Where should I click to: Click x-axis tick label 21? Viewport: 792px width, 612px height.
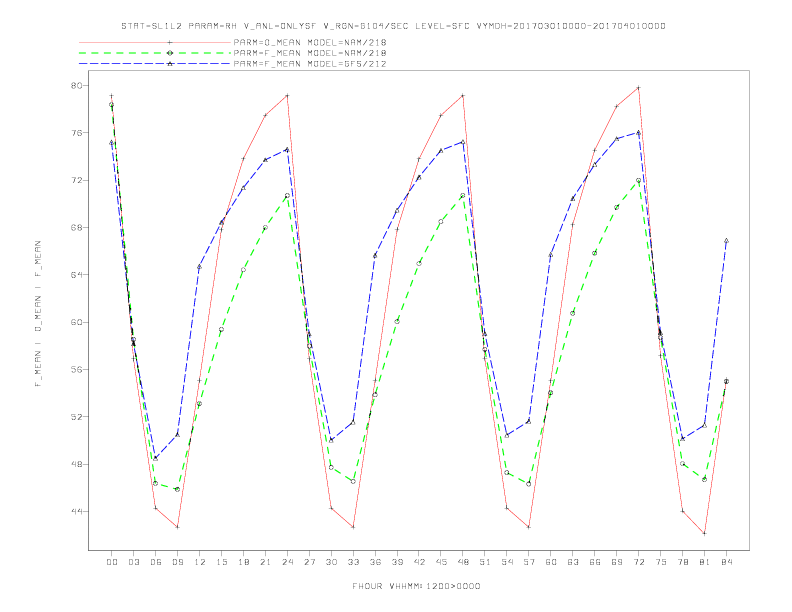tap(266, 562)
